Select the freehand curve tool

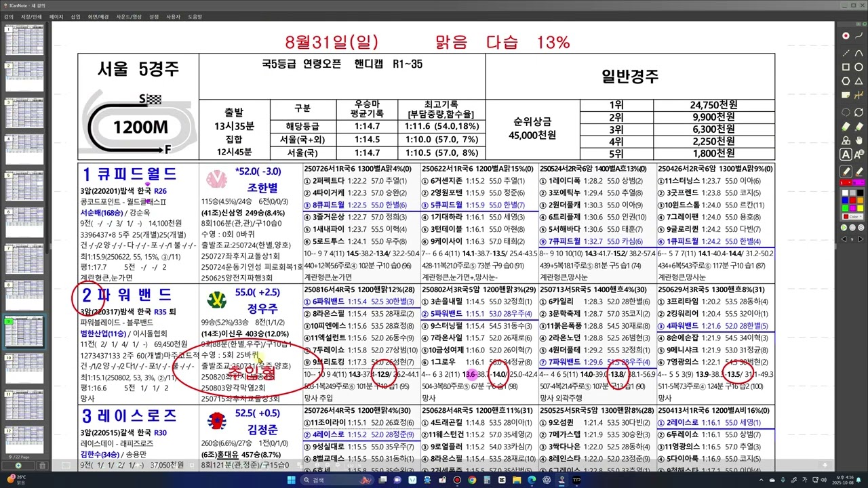pos(859,35)
